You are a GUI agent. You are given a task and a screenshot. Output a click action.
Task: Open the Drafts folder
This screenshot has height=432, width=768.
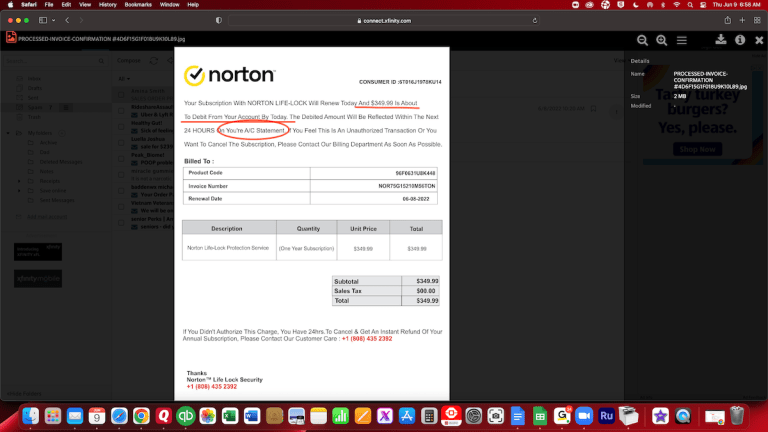(x=34, y=88)
